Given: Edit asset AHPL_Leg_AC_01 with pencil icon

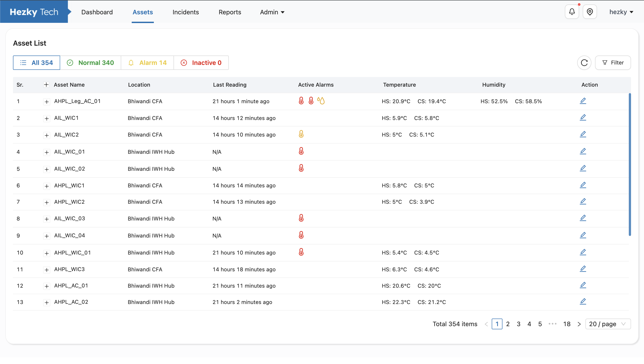Looking at the screenshot, I should pos(583,101).
